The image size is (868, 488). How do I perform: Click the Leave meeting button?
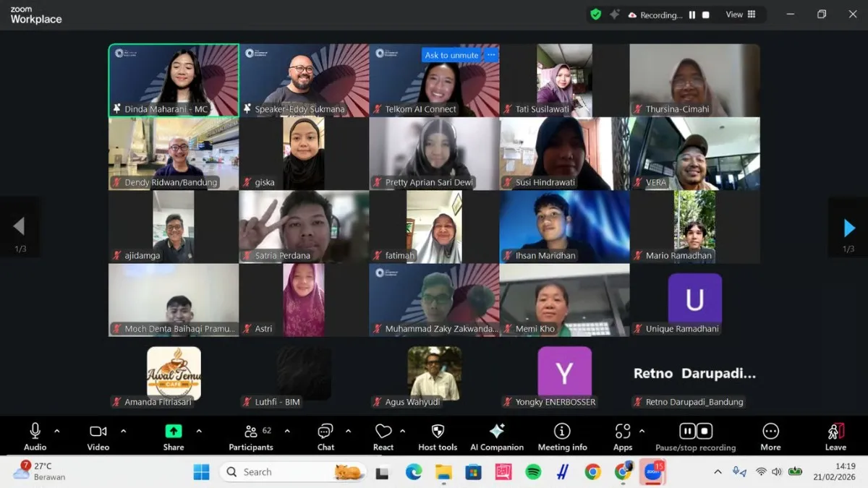pyautogui.click(x=835, y=435)
